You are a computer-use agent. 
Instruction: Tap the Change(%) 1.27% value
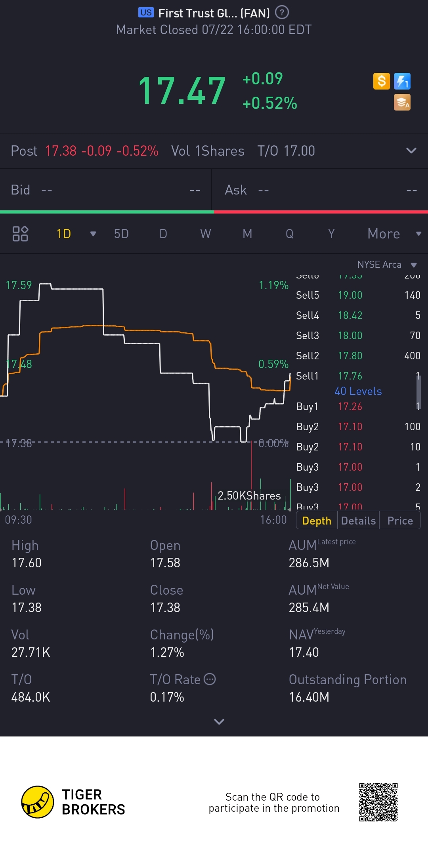click(x=167, y=652)
